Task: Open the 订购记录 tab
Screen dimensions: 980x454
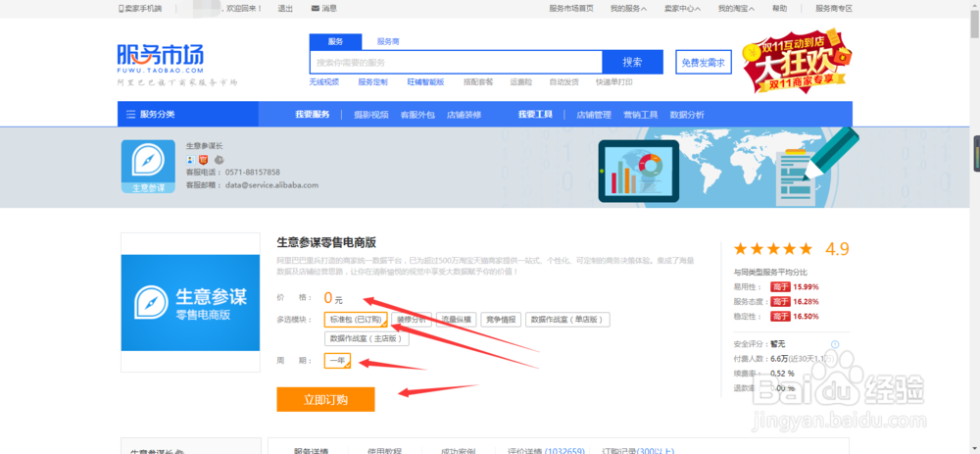Action: pos(638,450)
